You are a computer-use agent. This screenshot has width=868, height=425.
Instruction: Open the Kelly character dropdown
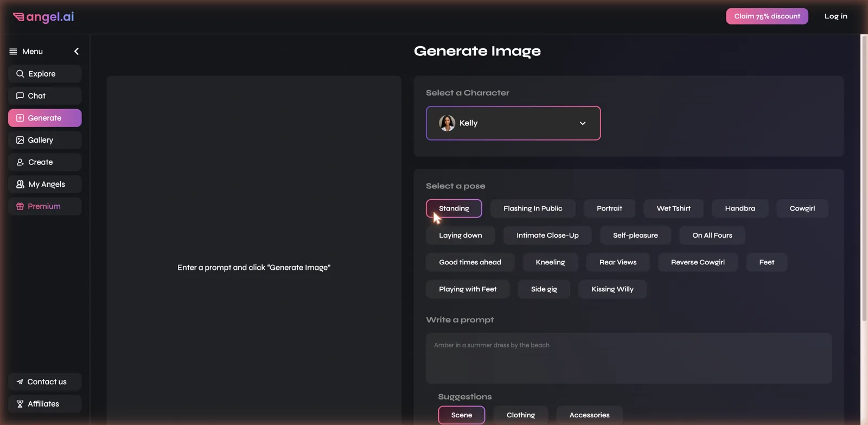tap(513, 123)
